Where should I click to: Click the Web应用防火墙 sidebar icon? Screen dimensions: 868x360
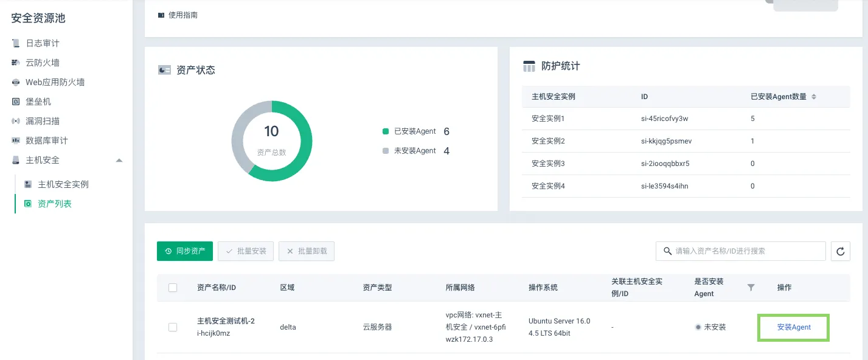pyautogui.click(x=16, y=82)
